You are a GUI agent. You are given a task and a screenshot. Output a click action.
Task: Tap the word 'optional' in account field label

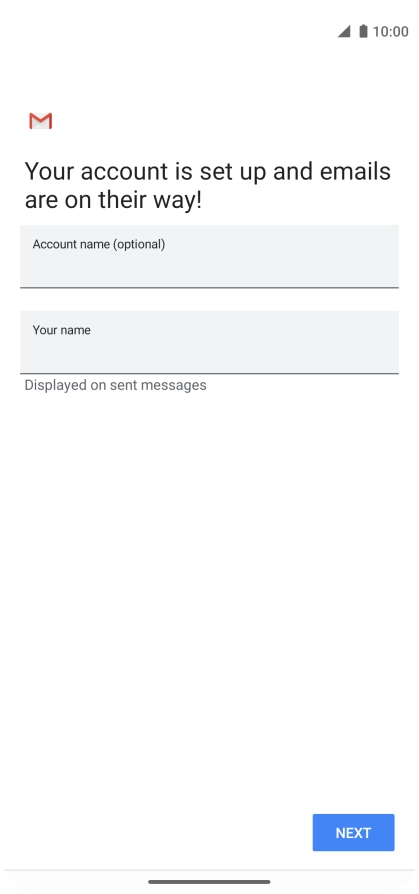pos(139,245)
